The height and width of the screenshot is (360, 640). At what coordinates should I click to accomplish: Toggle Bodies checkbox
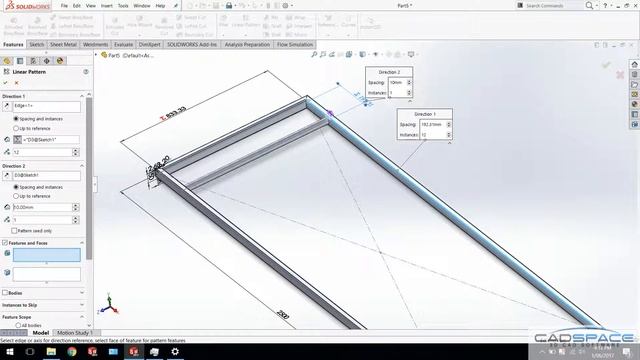5,293
